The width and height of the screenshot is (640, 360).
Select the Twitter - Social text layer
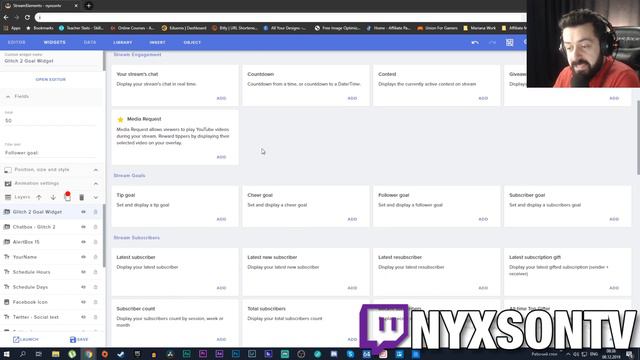pos(36,317)
